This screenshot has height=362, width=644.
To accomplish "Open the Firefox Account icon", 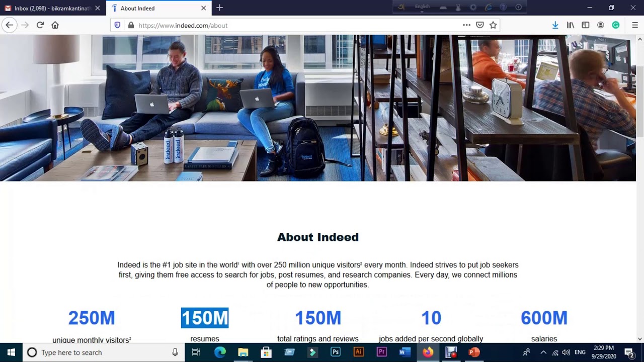I will point(600,25).
